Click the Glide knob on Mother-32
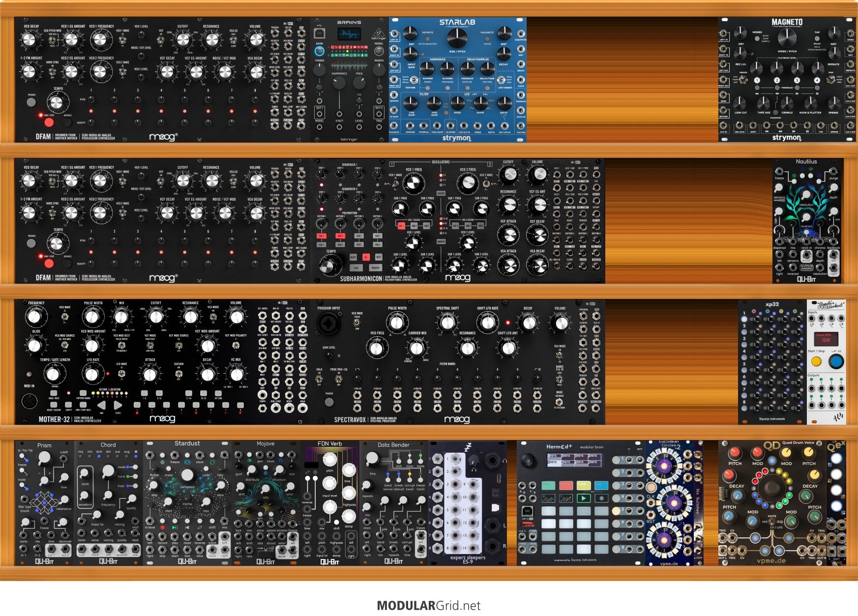This screenshot has height=616, width=858. [34, 346]
